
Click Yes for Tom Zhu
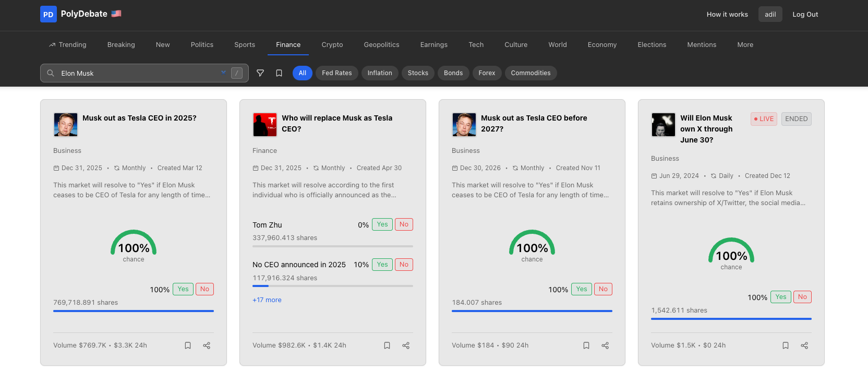click(382, 224)
